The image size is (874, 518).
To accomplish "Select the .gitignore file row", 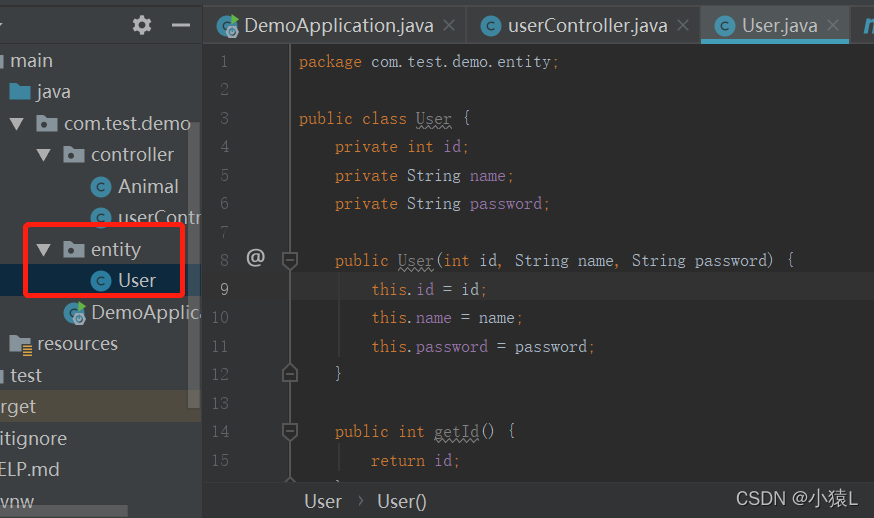I will (x=33, y=438).
